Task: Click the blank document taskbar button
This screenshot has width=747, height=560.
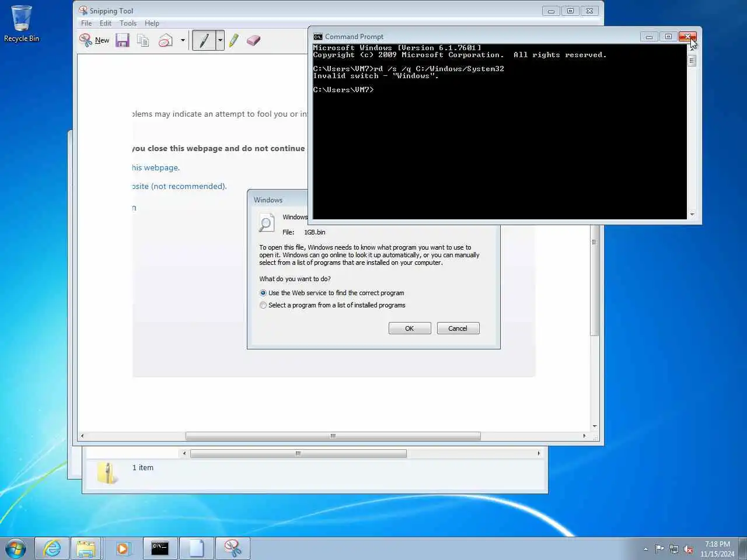Action: click(196, 549)
